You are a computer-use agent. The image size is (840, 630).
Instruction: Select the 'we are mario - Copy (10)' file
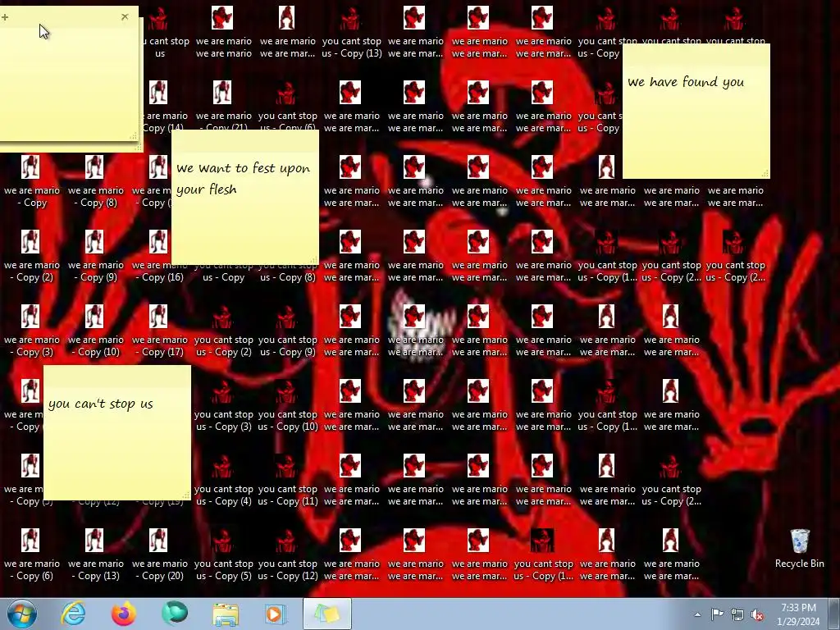tap(95, 331)
